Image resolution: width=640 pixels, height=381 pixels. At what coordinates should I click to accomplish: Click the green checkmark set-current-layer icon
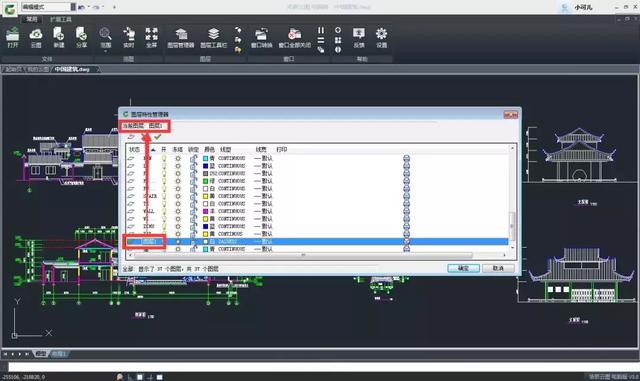click(x=158, y=137)
